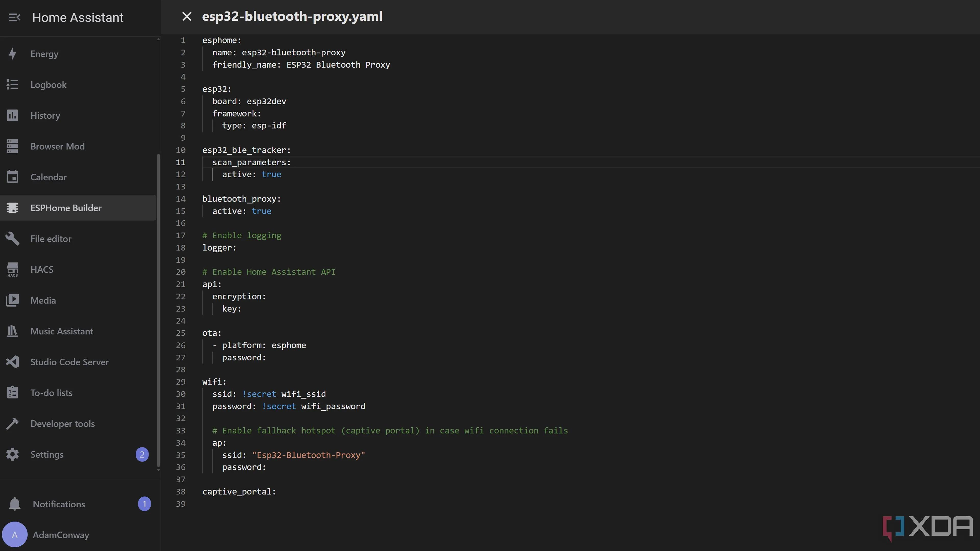The image size is (980, 551).
Task: Click 'ssid: !secret wifi_ssid' line
Action: 269,394
